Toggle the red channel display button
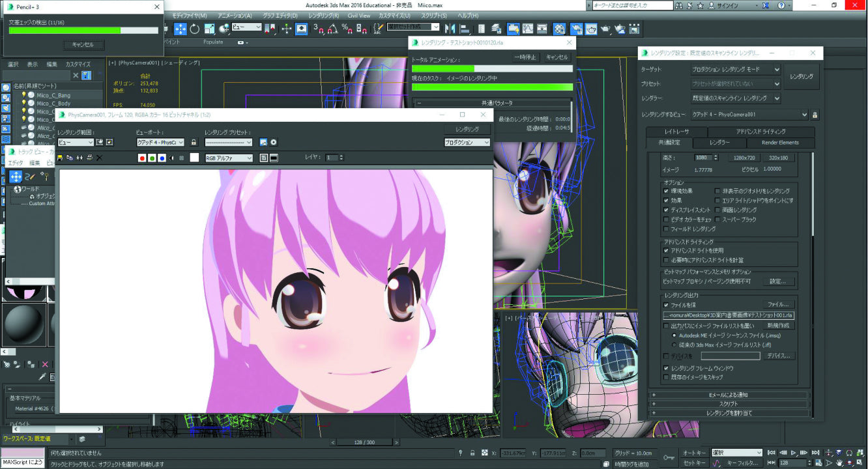Screen dimensions: 868x469 tap(142, 158)
